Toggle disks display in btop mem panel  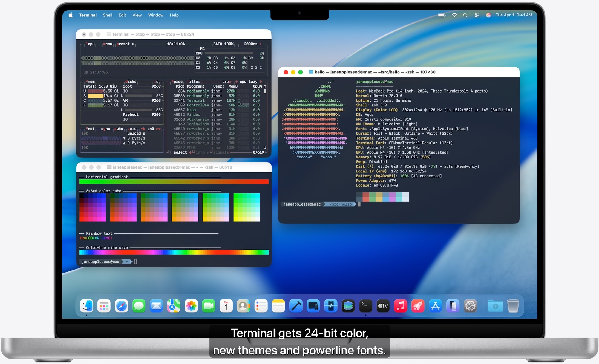131,82
